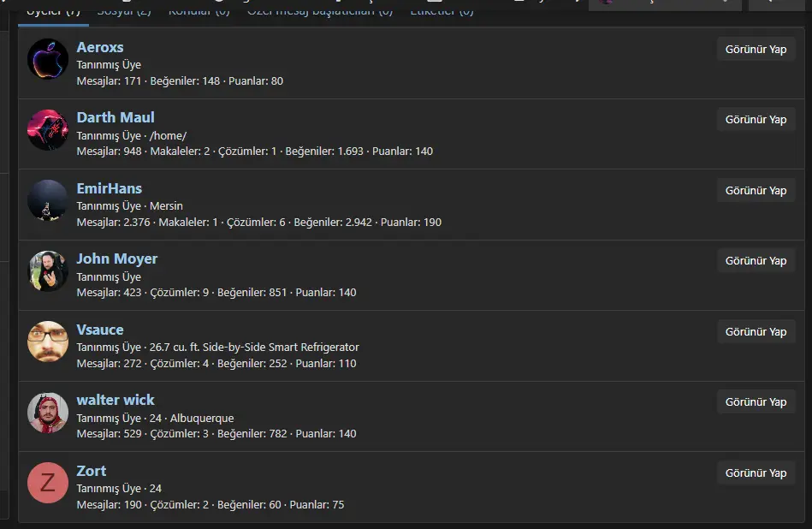The width and height of the screenshot is (812, 529).
Task: Click 'Beğeniler: 1.693' in Darth Maul's row
Action: (324, 152)
